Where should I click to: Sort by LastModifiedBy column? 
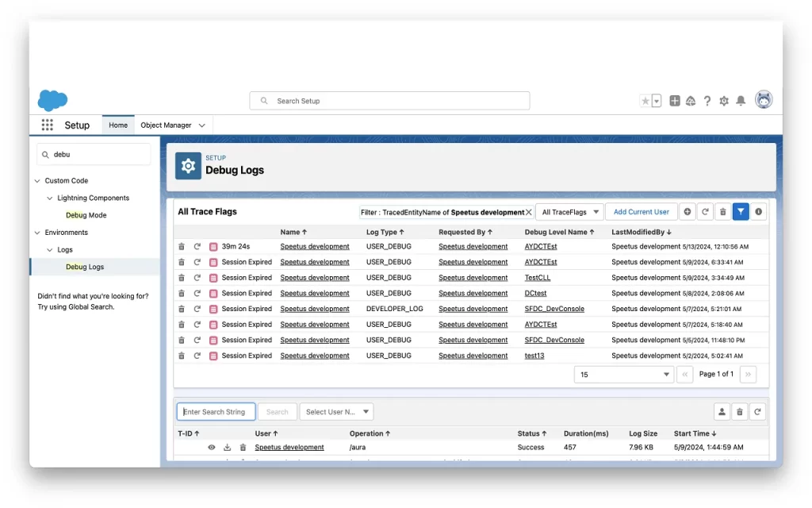[x=641, y=233]
